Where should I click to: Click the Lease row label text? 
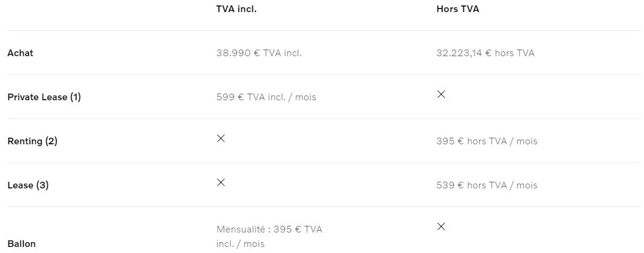(x=20, y=185)
